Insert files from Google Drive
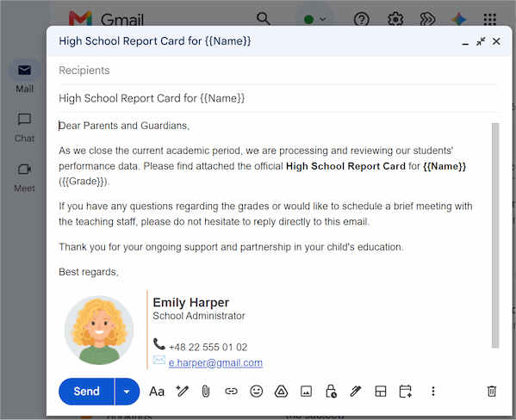The width and height of the screenshot is (516, 420). coord(281,392)
